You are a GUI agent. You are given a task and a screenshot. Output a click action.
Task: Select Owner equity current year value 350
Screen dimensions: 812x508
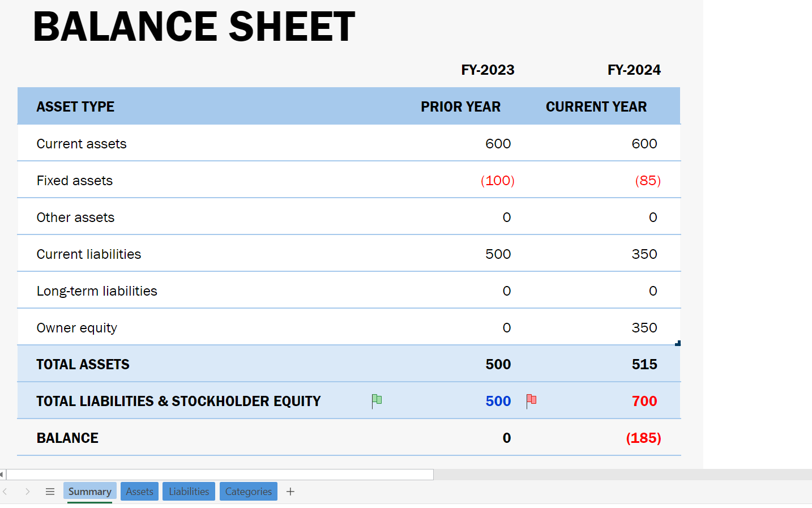(x=644, y=328)
